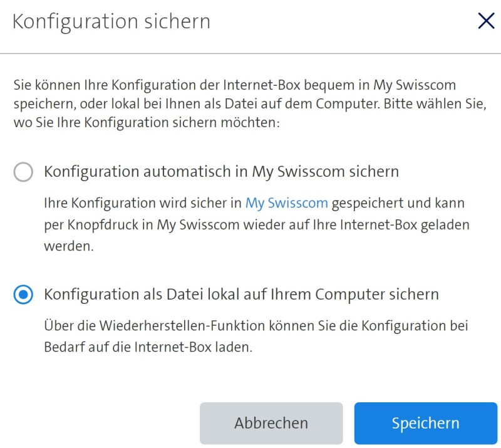The width and height of the screenshot is (501, 448).
Task: Select the automatic My Swisscom backup radio button
Action: (23, 172)
